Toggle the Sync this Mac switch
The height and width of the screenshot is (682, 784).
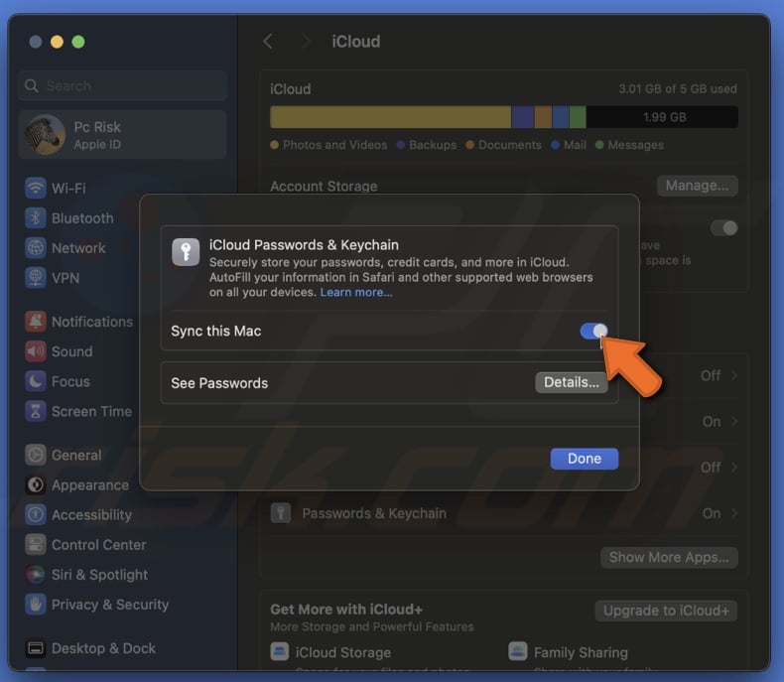point(594,331)
